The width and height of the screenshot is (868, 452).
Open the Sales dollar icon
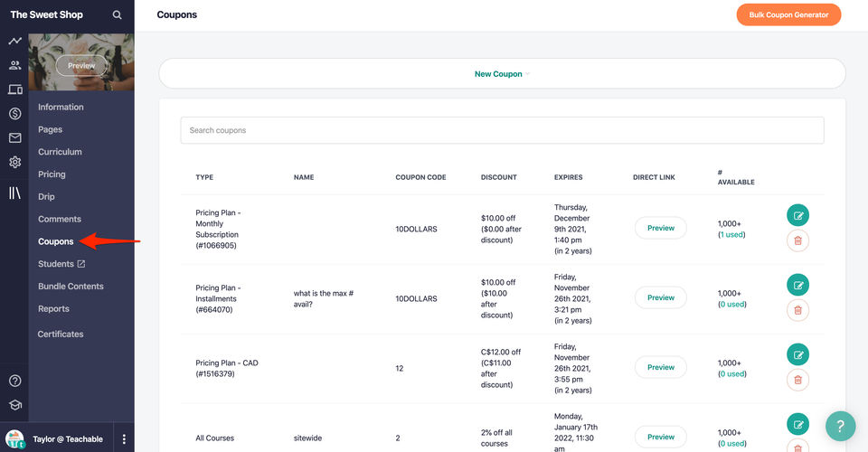(x=14, y=114)
